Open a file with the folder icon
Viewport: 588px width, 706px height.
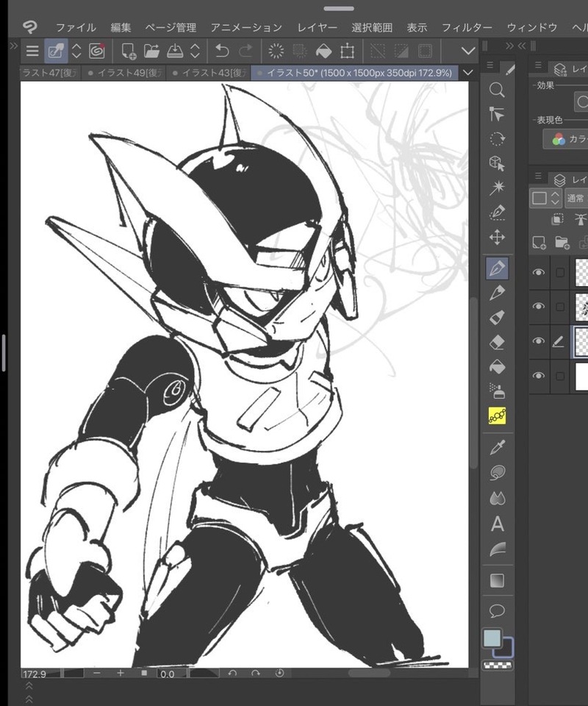pos(151,51)
